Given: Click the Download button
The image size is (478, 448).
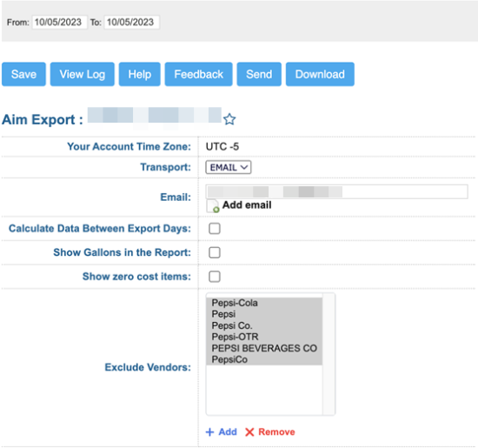Looking at the screenshot, I should pos(320,74).
